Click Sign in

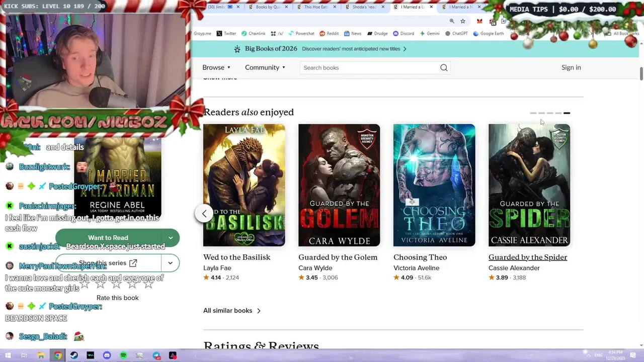[571, 67]
